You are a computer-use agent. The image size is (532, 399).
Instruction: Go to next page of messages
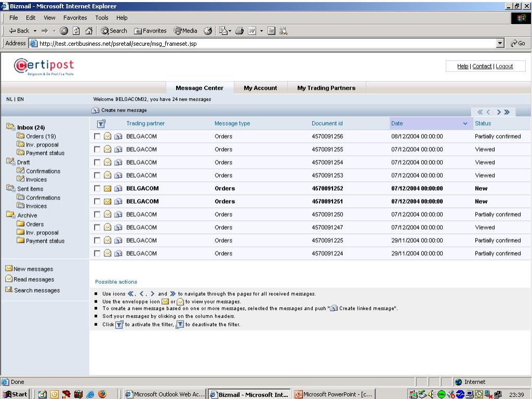point(499,112)
